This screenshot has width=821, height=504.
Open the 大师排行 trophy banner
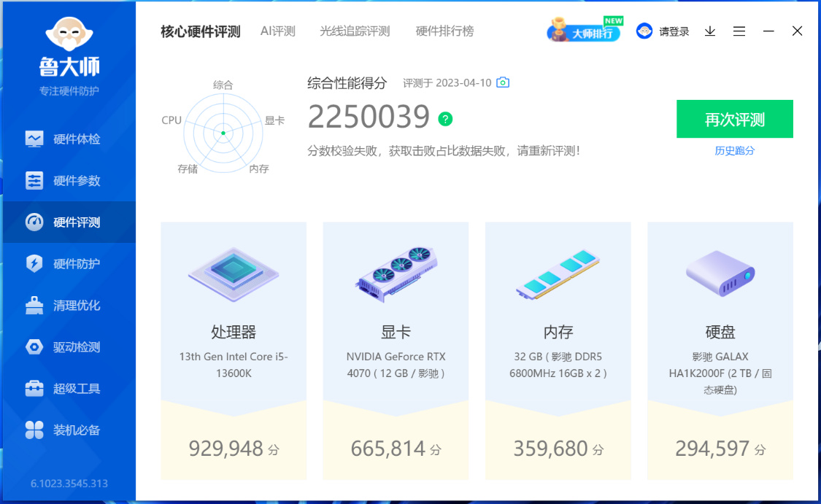pos(585,30)
